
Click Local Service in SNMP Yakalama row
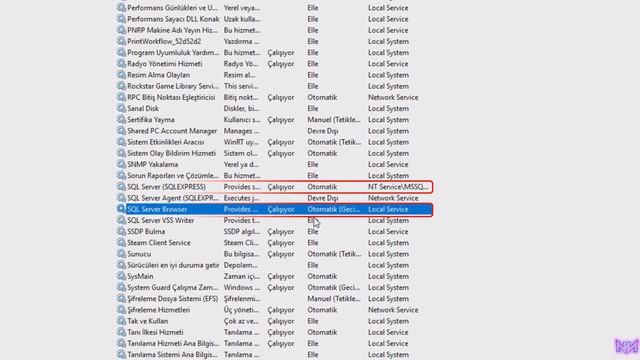[x=388, y=164]
